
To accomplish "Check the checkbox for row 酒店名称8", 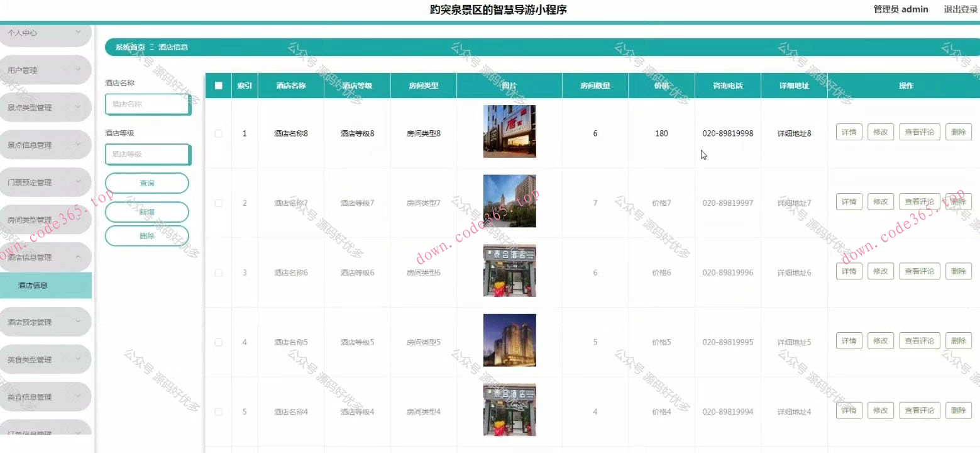I will pyautogui.click(x=218, y=133).
